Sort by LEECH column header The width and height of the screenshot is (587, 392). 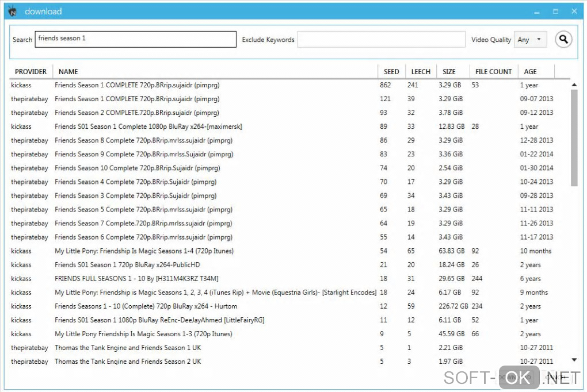421,71
